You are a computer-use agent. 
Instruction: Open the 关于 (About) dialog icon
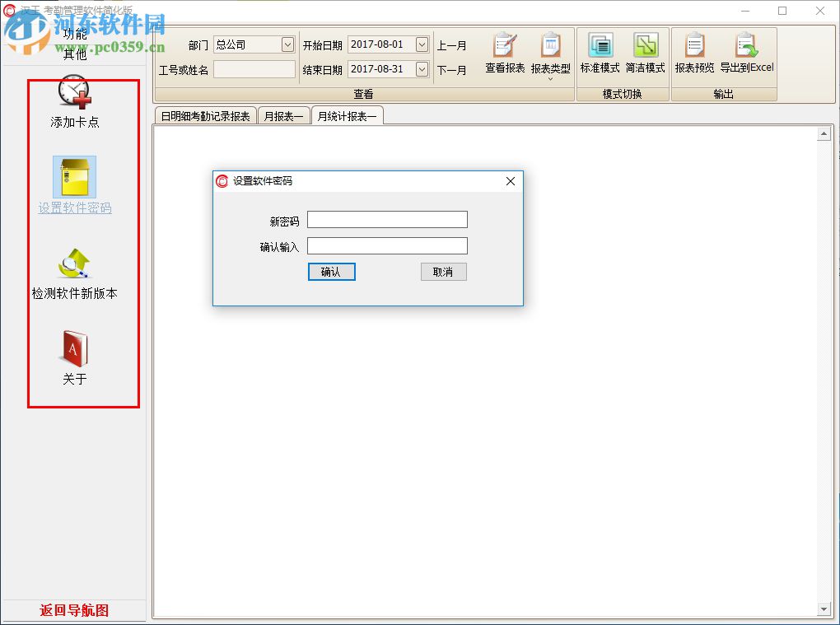[73, 360]
